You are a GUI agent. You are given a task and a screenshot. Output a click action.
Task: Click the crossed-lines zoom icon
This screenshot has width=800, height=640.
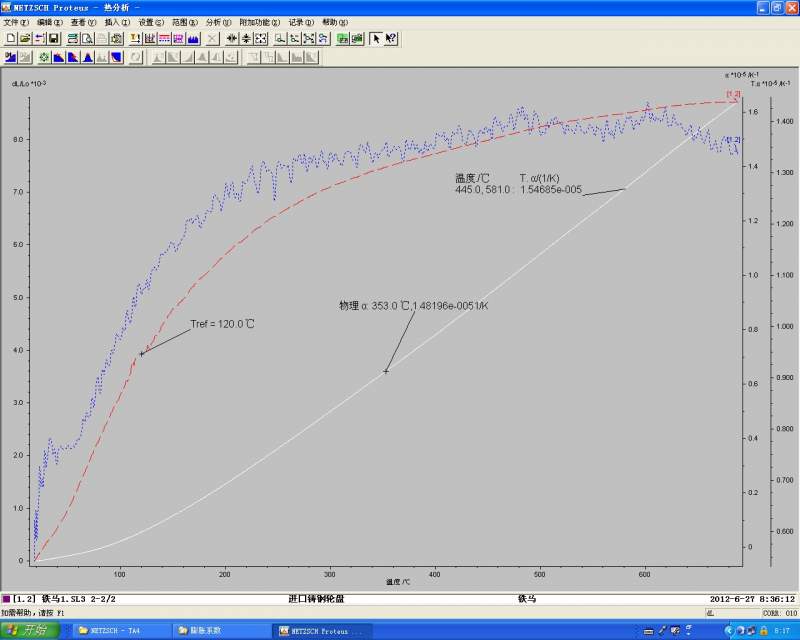[309, 38]
